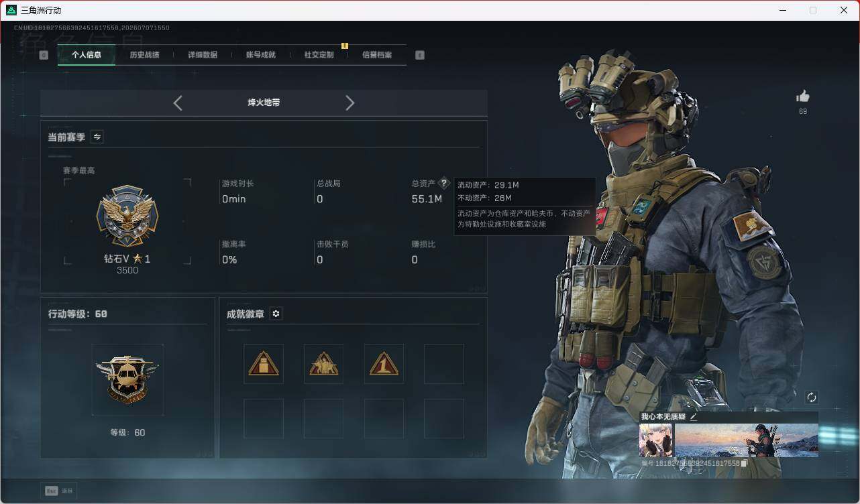Go to next mode with right chevron
Screen dimensions: 860x504
[x=350, y=103]
